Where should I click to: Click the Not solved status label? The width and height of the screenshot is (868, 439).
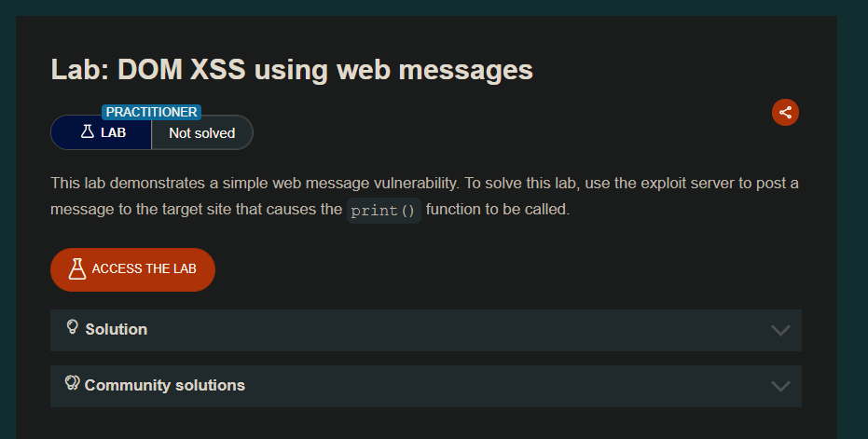[x=201, y=133]
